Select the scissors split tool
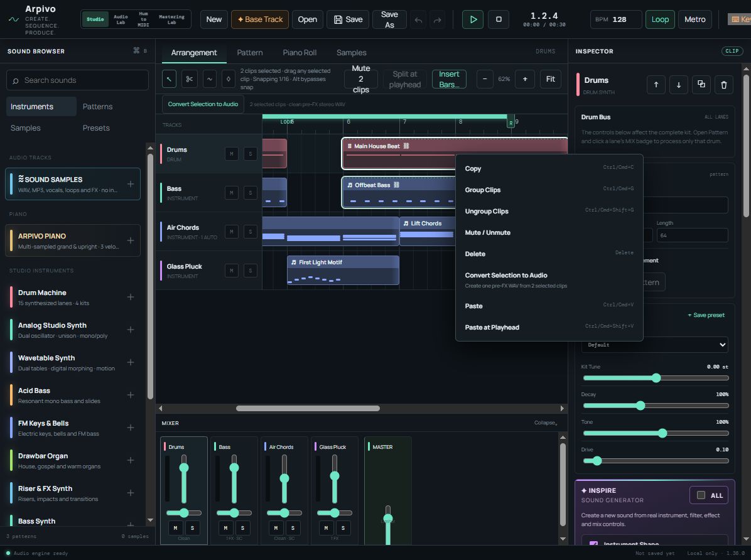 (189, 79)
